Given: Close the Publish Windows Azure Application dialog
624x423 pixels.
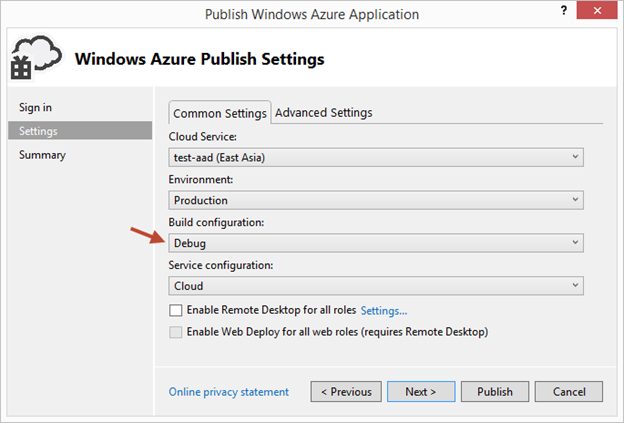Looking at the screenshot, I should coord(597,10).
